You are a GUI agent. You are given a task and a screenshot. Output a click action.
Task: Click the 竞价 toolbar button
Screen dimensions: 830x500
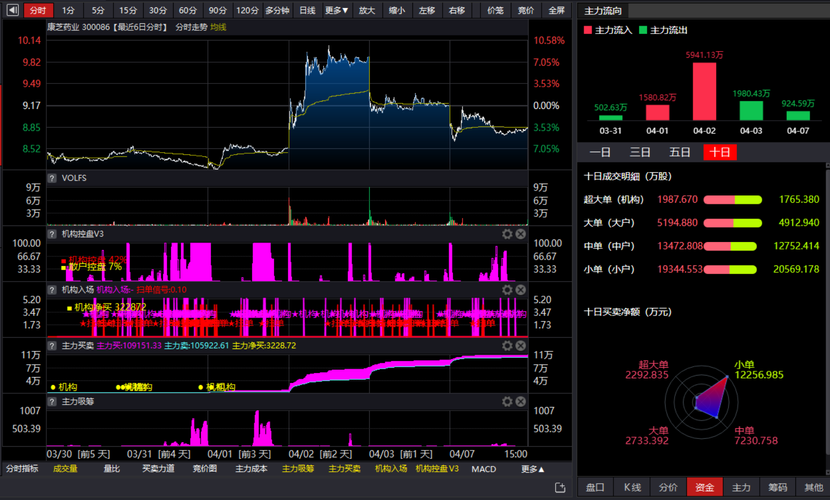click(x=526, y=10)
